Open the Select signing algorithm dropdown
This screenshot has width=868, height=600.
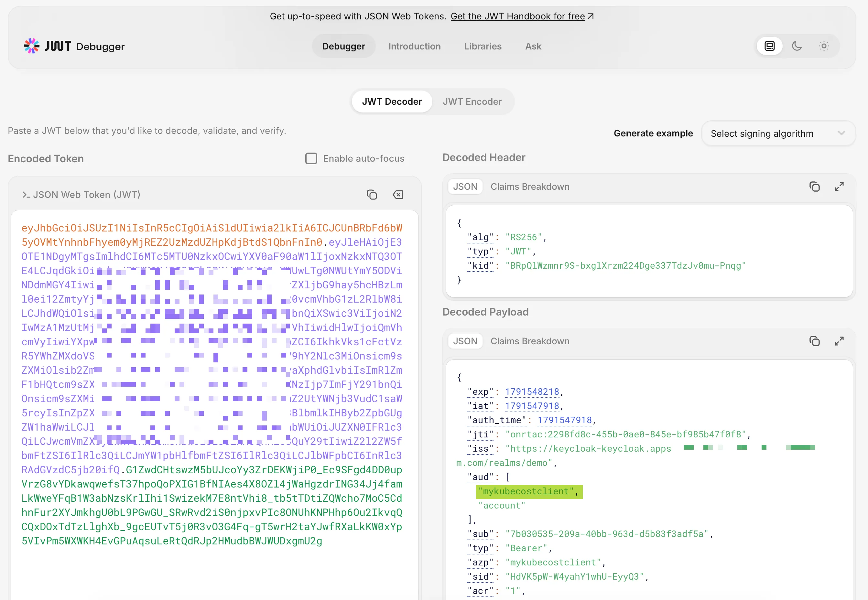(778, 134)
